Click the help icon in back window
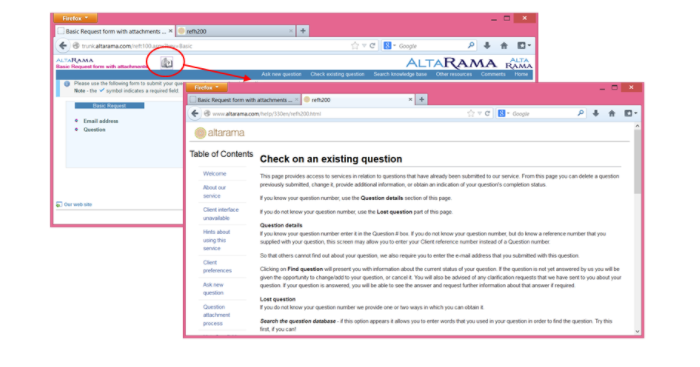This screenshot has height=367, width=700. click(x=167, y=63)
